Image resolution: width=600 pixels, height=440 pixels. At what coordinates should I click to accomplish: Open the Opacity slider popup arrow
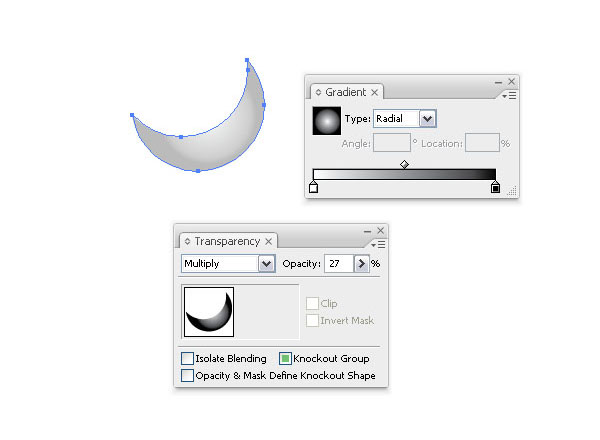[361, 264]
